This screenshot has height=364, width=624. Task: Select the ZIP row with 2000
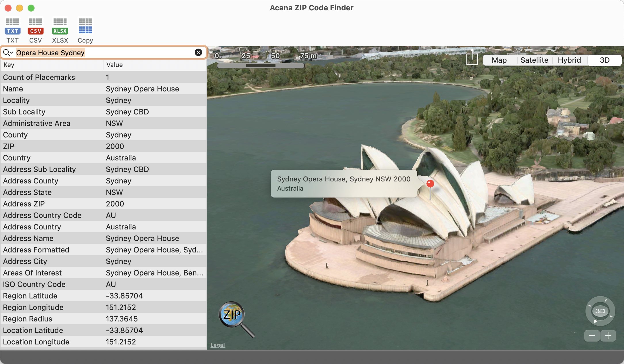tap(104, 146)
